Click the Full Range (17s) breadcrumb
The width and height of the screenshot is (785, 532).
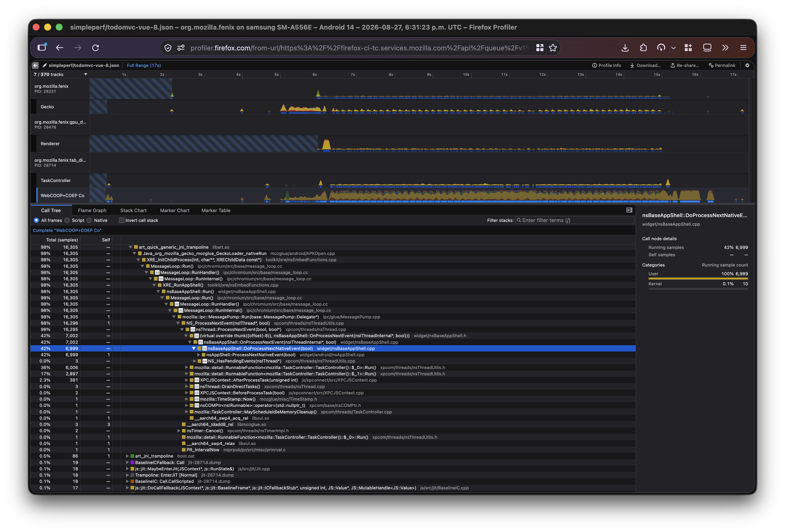tap(144, 65)
